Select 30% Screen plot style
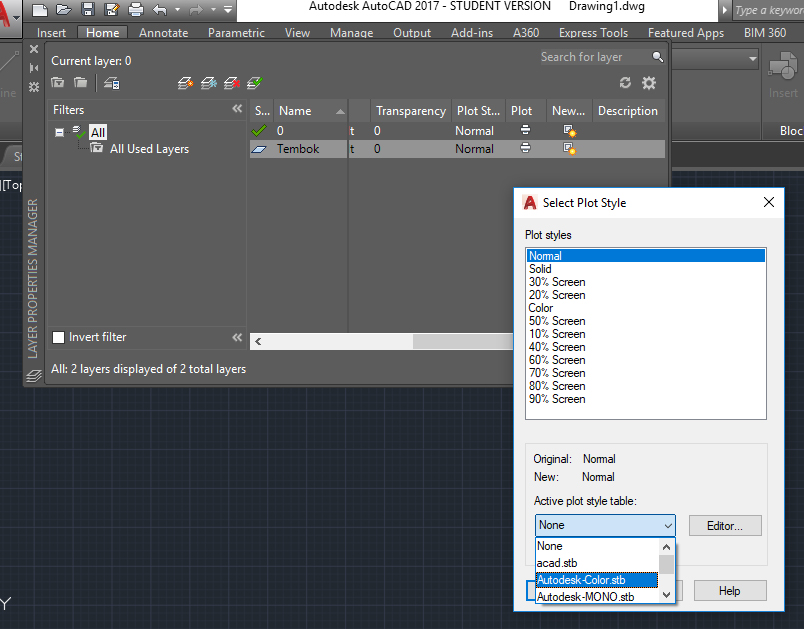 (646, 282)
